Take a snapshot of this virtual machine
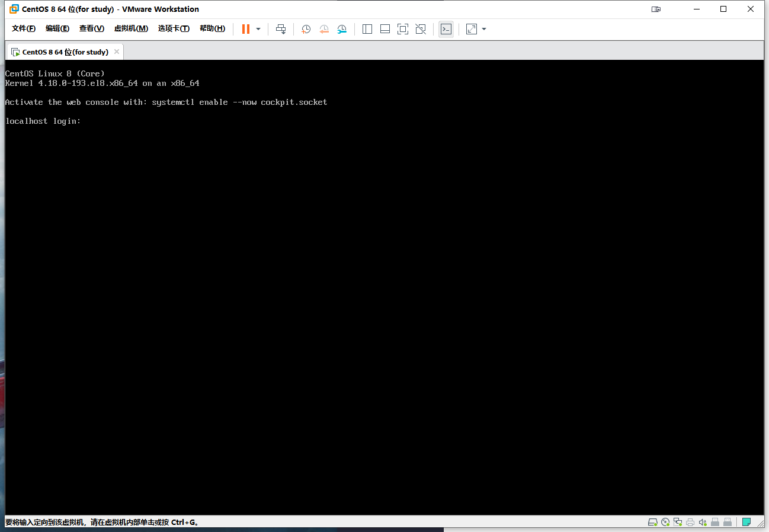 [x=306, y=29]
